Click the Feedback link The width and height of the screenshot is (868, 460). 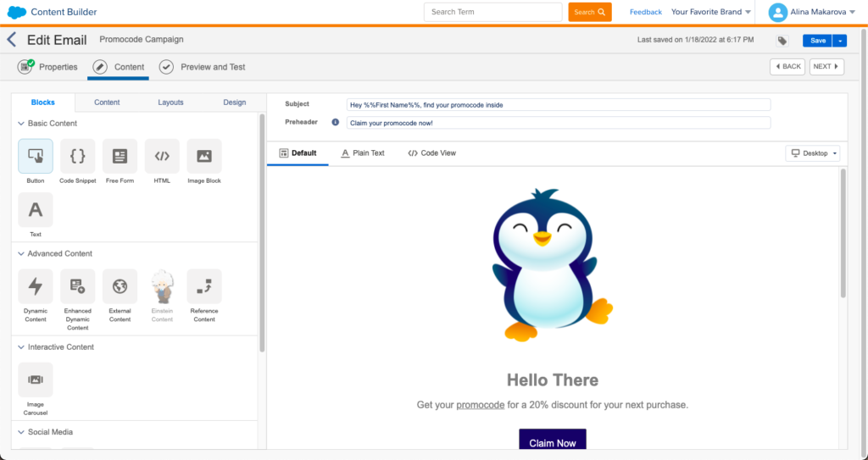645,12
